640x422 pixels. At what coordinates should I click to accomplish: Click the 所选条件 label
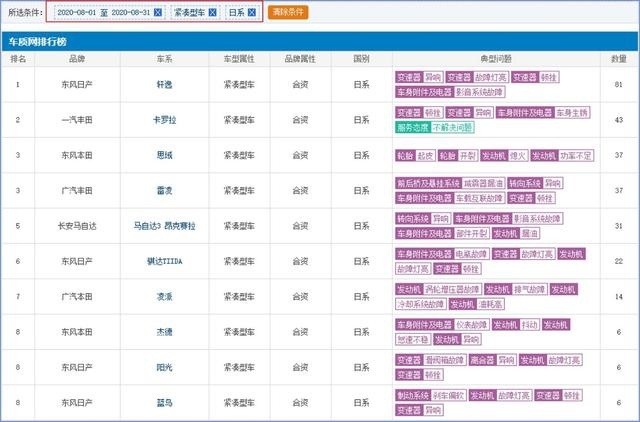[25, 12]
